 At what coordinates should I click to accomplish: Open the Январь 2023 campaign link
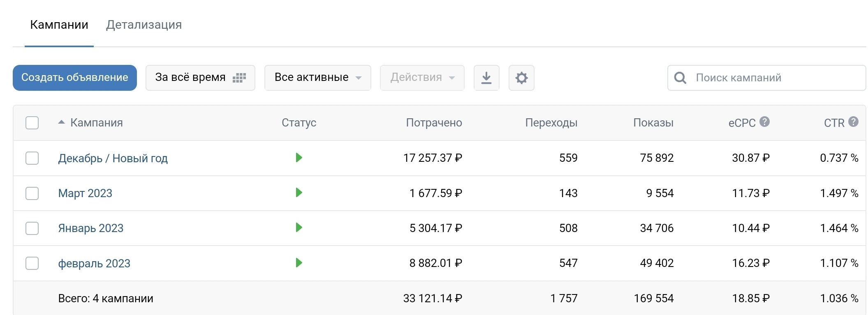(91, 228)
